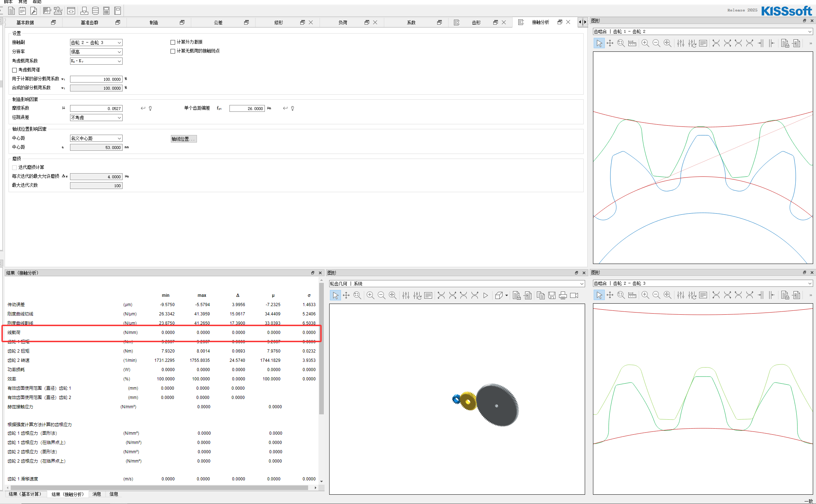Zoom in on the gear 1-2 meshing graphic
Screen dimensions: 816x504
click(645, 43)
